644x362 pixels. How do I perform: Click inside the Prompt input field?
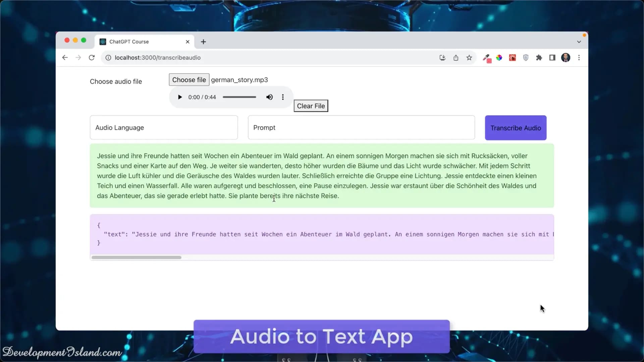click(361, 127)
